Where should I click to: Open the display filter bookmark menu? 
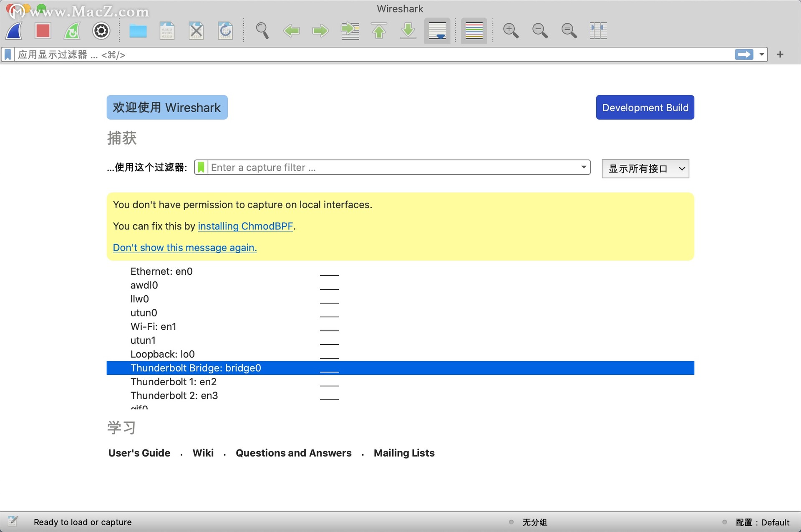(8, 55)
